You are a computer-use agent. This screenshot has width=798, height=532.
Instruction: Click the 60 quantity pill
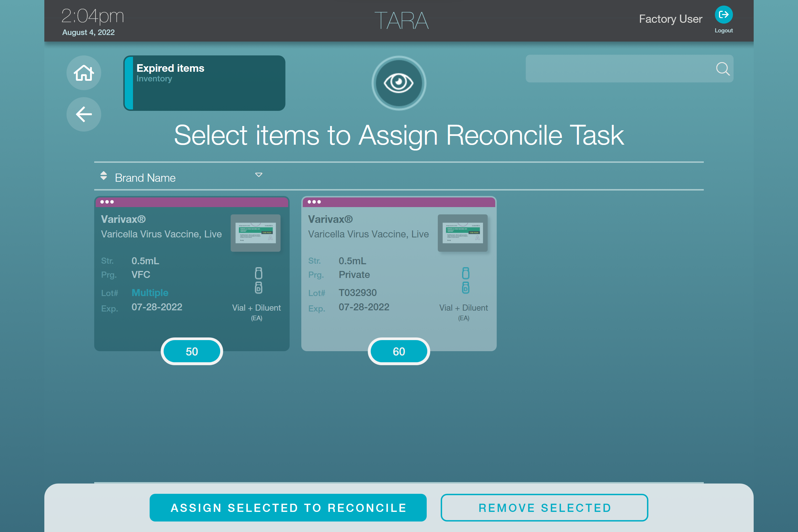399,351
